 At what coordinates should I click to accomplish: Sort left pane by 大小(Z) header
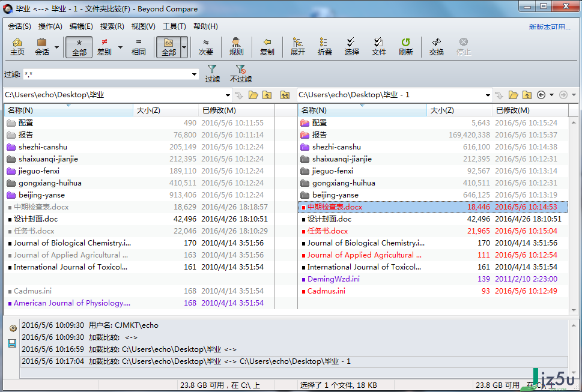[x=166, y=110]
